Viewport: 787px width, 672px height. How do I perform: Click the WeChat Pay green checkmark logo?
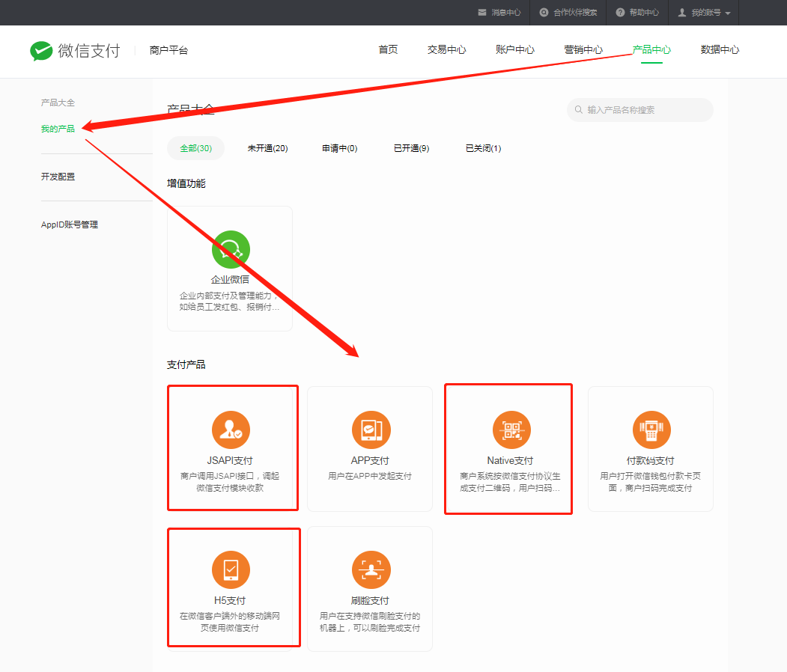(x=41, y=51)
